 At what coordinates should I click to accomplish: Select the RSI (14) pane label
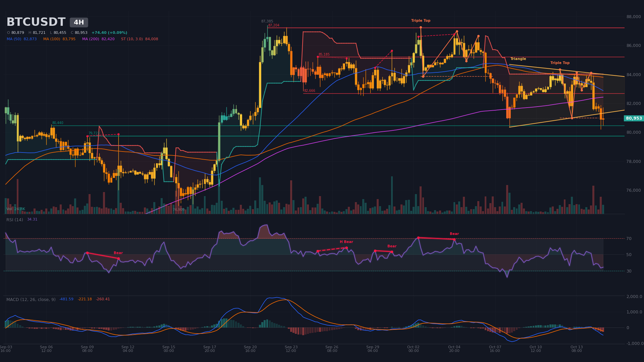[x=14, y=220]
